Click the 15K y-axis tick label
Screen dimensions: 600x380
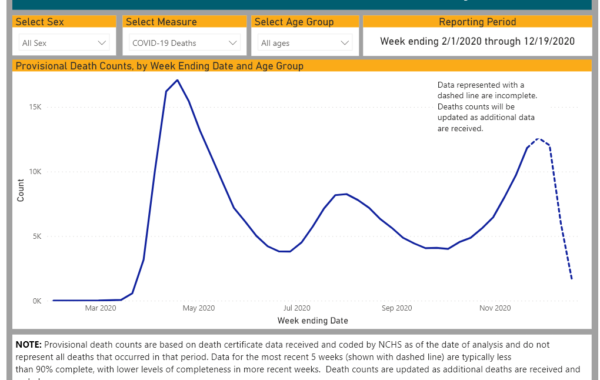(35, 107)
